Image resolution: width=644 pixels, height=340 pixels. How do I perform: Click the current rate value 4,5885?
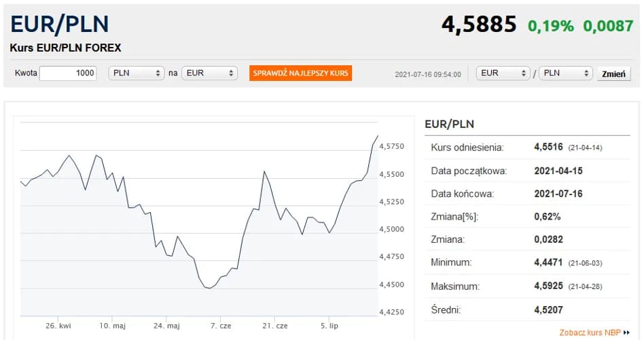479,25
